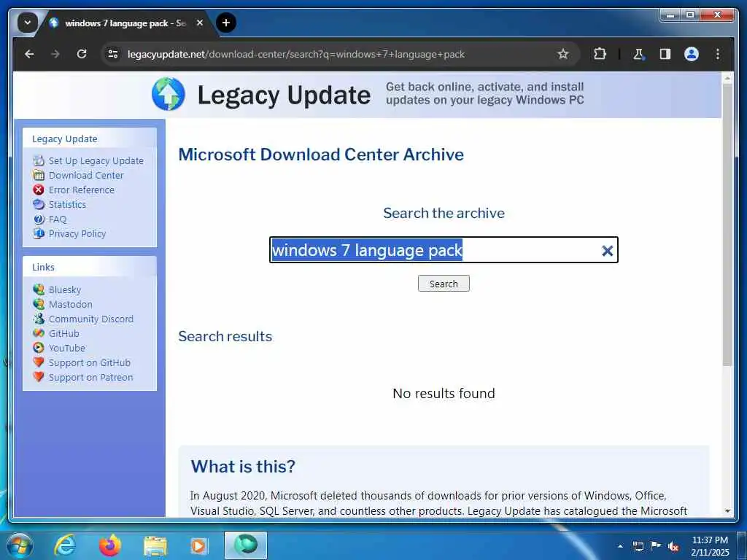
Task: Open the GitHub link
Action: pyautogui.click(x=64, y=334)
